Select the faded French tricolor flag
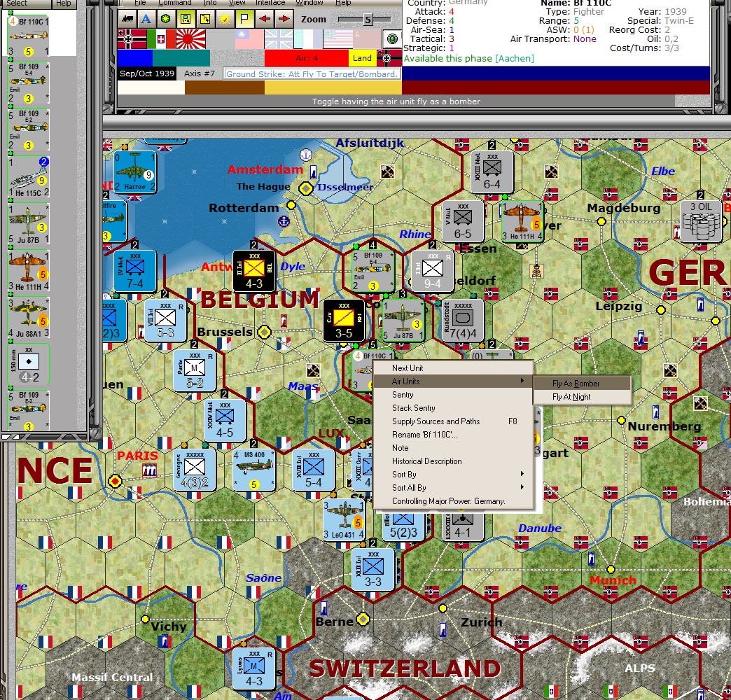 [308, 39]
